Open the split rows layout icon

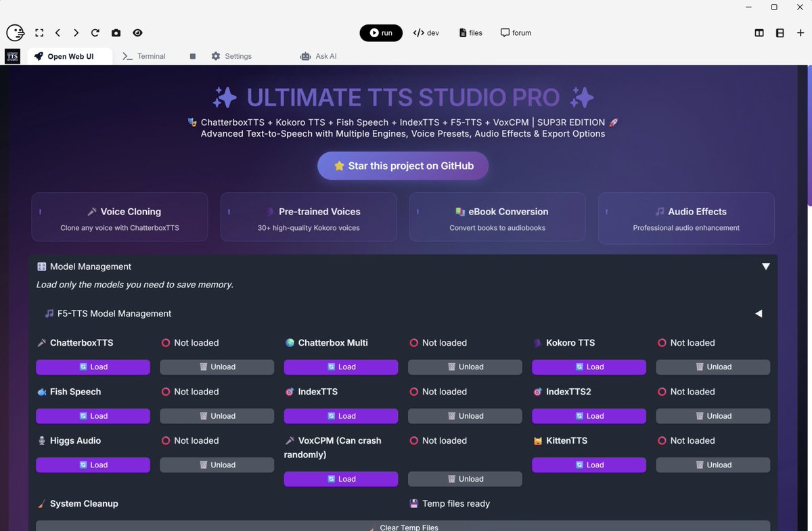780,32
